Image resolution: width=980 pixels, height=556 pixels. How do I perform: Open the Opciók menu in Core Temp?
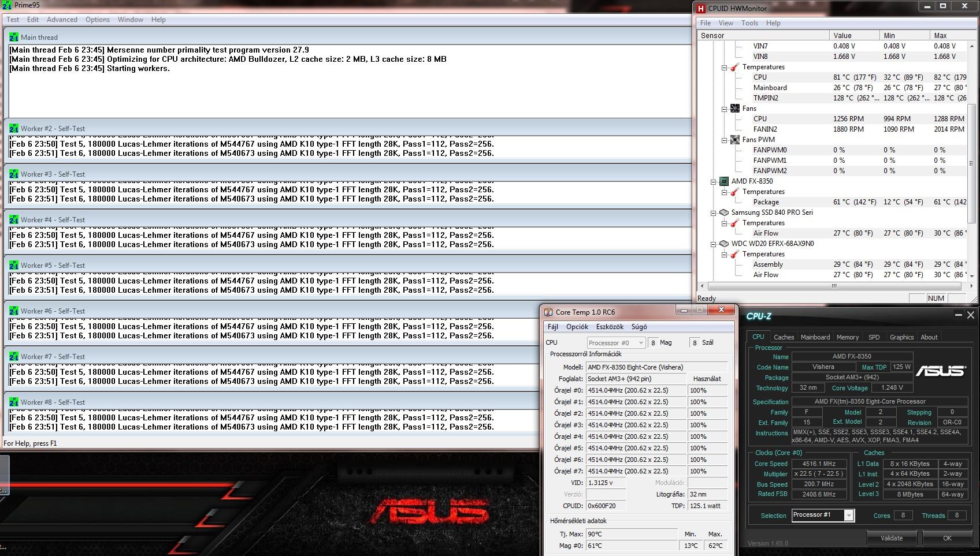coord(577,327)
